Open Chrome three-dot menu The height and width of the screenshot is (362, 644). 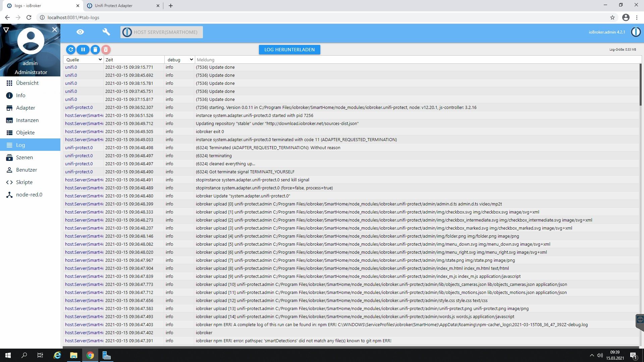tap(637, 17)
